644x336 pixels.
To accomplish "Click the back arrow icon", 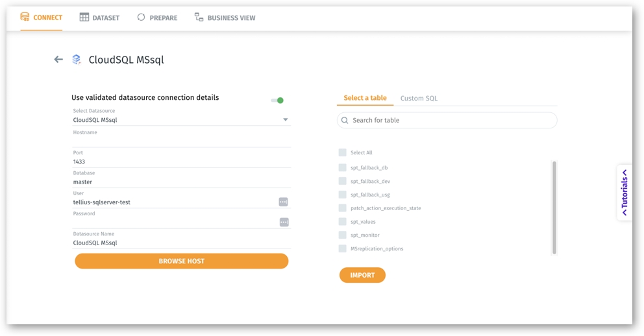I will click(x=58, y=60).
